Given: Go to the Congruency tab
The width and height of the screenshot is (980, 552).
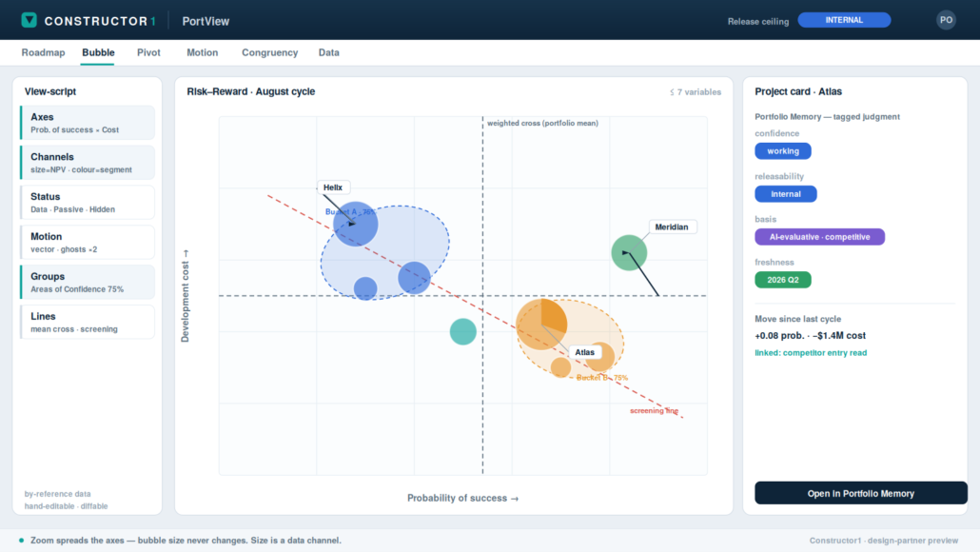Looking at the screenshot, I should coord(270,52).
